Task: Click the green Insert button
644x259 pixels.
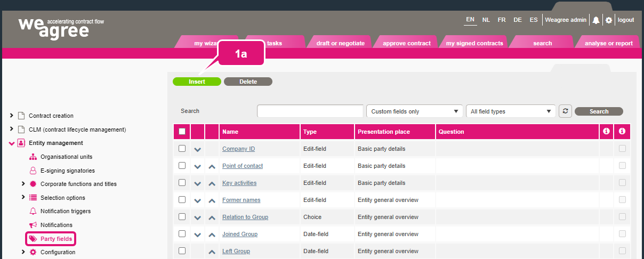Action: [197, 82]
